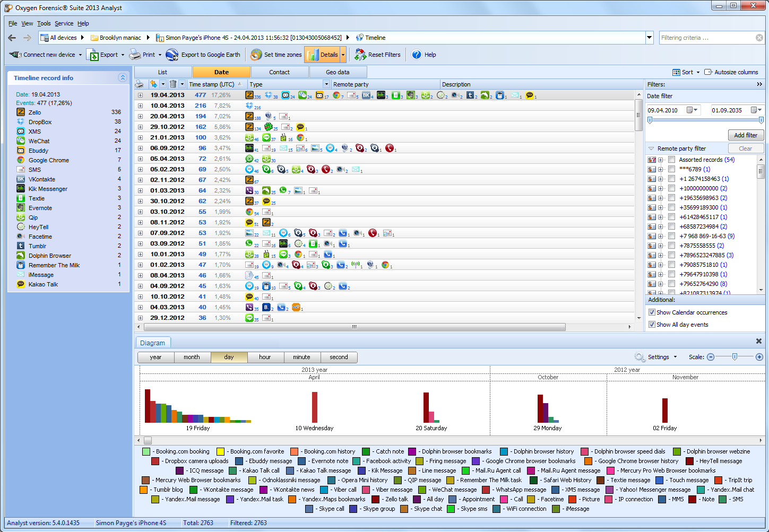This screenshot has width=769, height=532.
Task: Click Export to Google Earth icon
Action: [x=172, y=55]
